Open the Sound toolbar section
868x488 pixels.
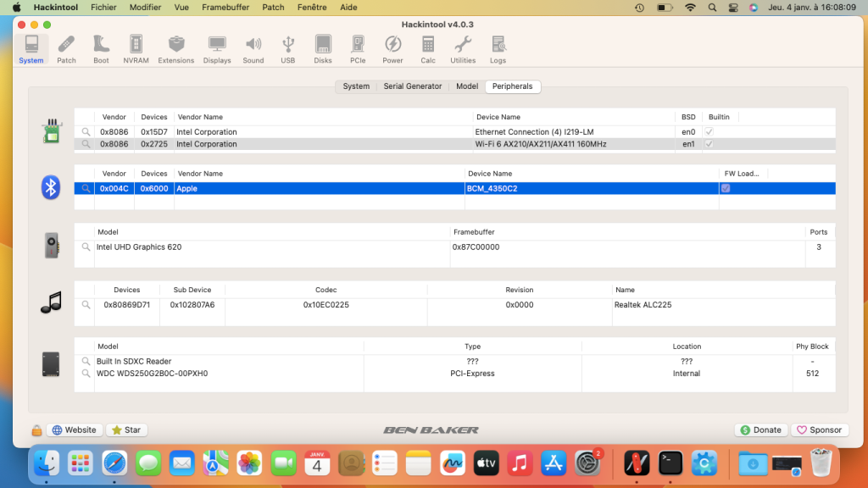point(253,49)
